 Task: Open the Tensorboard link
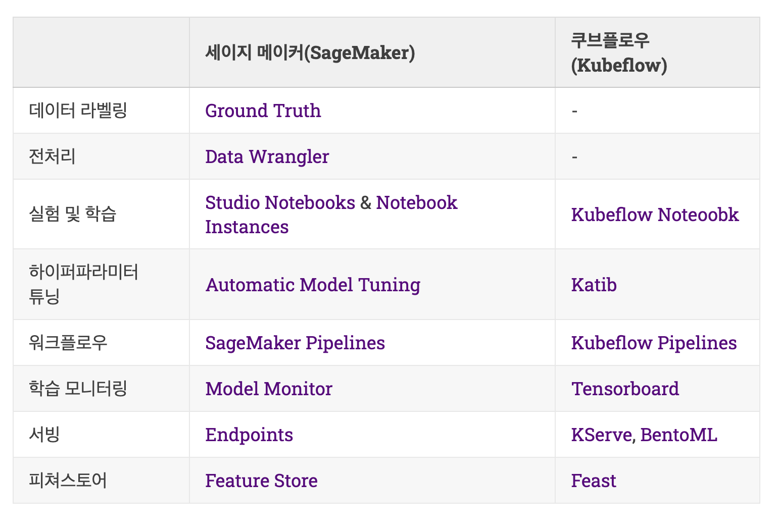coord(625,389)
